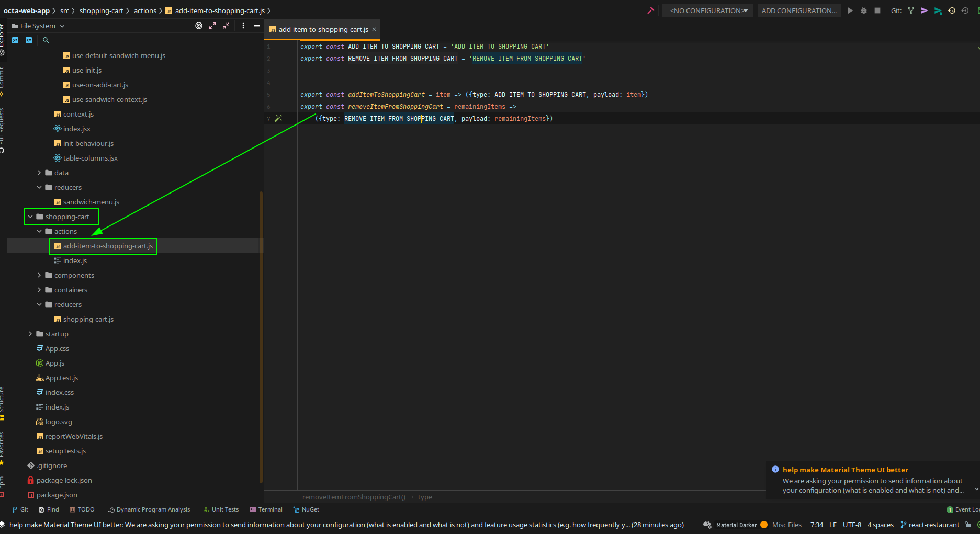Click the react-restaurant branch widget
980x534 pixels.
930,525
